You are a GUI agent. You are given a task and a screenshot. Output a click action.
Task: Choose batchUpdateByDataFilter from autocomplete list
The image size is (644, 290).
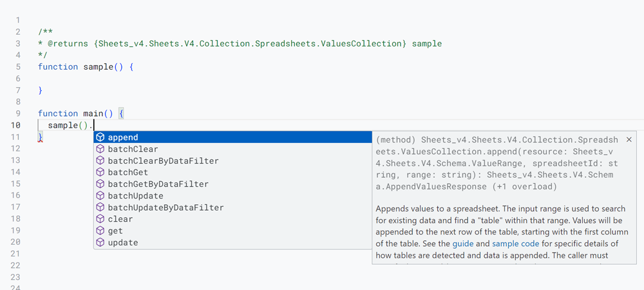(232, 208)
